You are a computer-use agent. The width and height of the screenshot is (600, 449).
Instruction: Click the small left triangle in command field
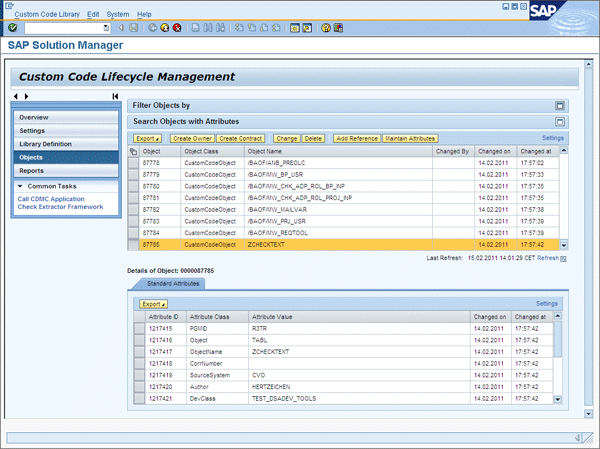pos(121,28)
